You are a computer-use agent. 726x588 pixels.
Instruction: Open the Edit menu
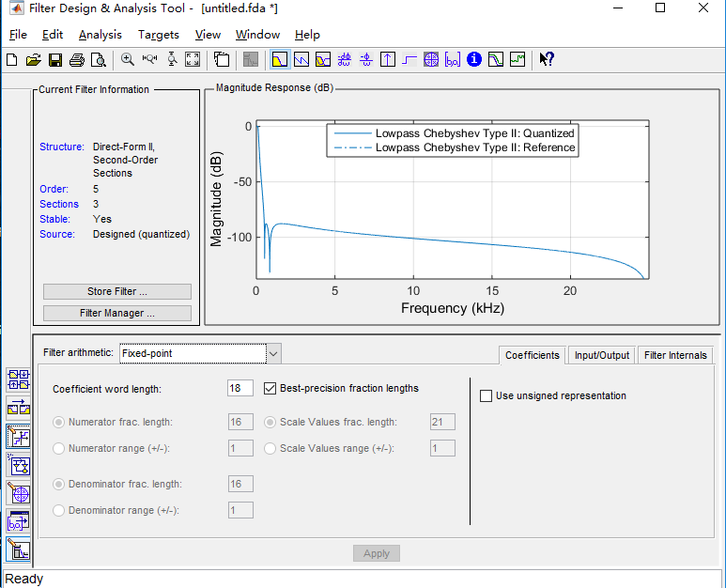[x=53, y=35]
